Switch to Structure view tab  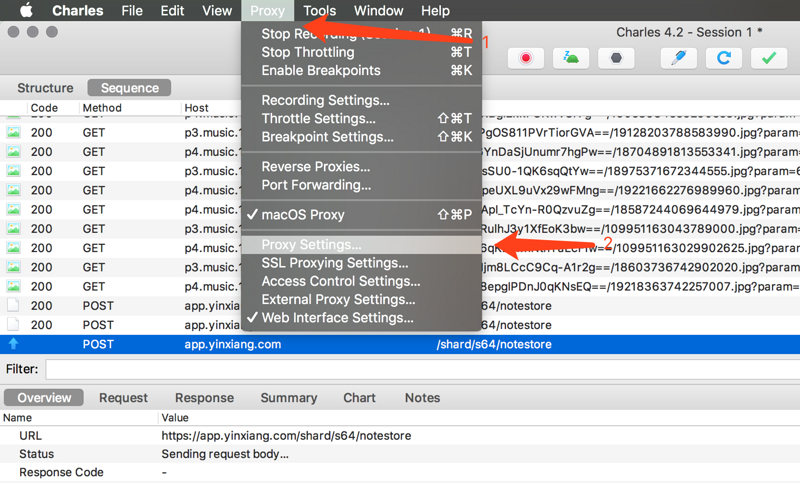(x=45, y=88)
